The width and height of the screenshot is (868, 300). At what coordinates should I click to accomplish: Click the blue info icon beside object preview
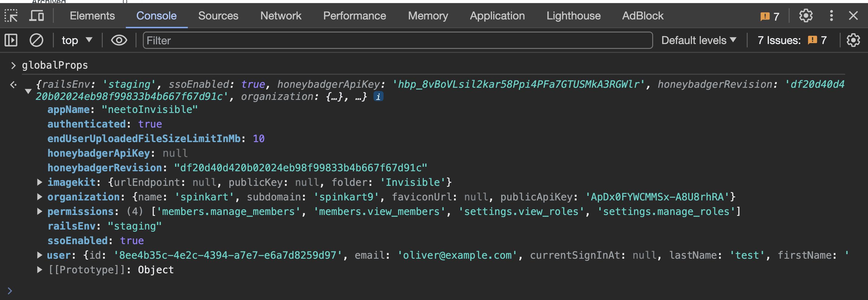[x=378, y=97]
